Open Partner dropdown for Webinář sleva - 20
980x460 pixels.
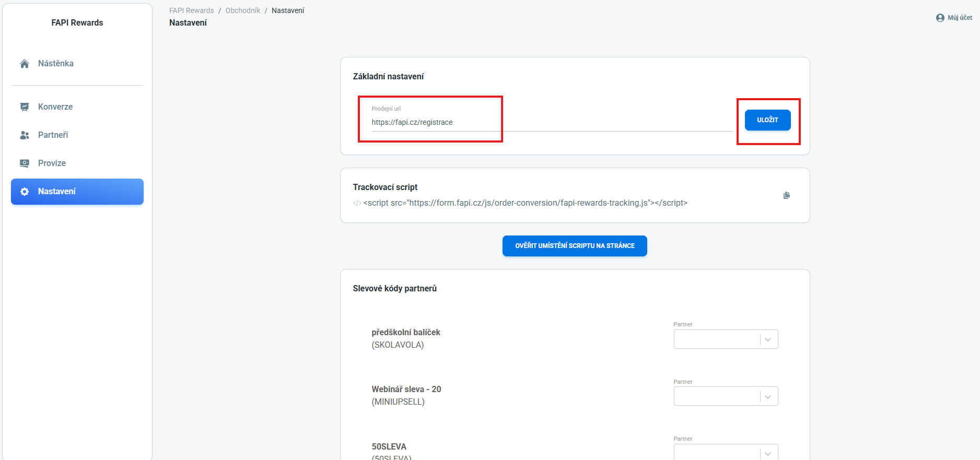pos(726,396)
